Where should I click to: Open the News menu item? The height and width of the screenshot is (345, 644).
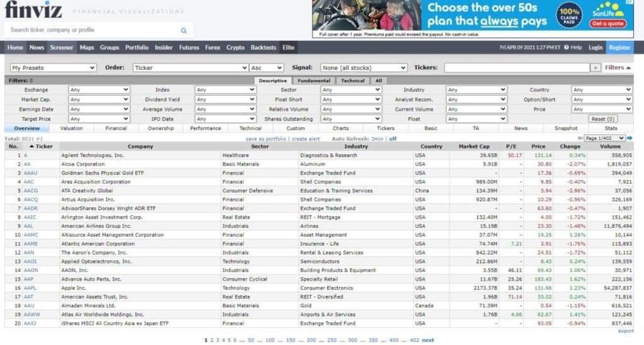tap(36, 48)
